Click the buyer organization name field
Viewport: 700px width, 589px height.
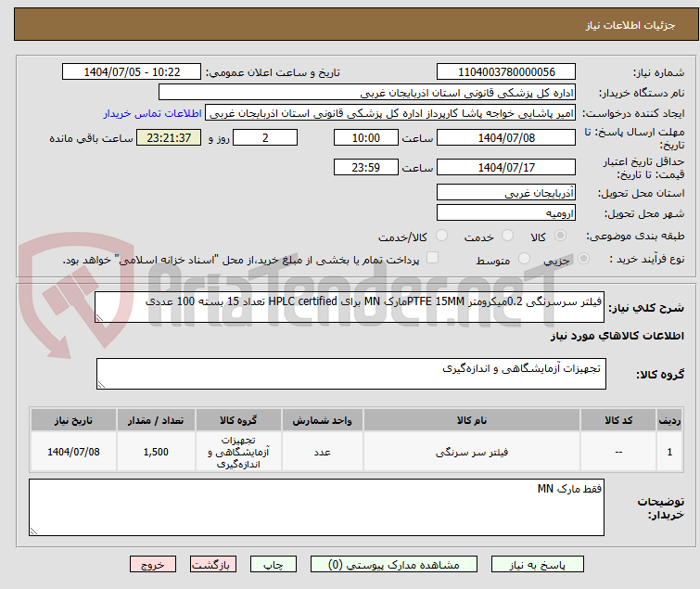click(367, 93)
